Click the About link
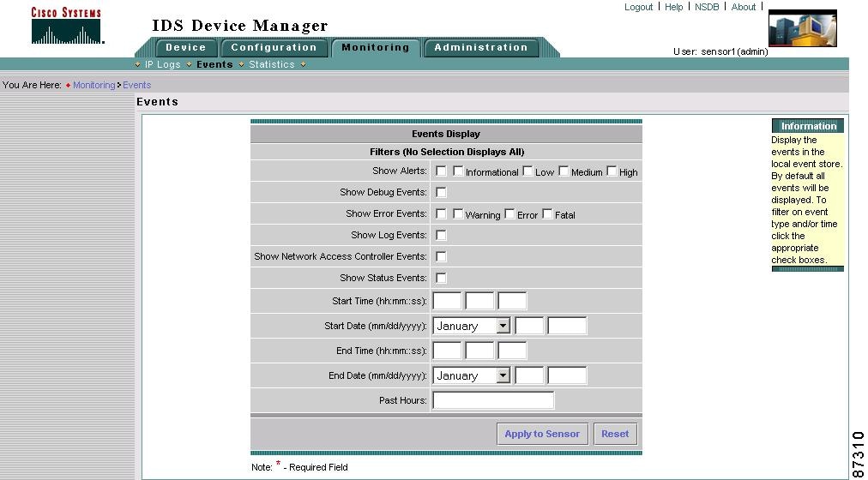The width and height of the screenshot is (868, 480). click(744, 7)
